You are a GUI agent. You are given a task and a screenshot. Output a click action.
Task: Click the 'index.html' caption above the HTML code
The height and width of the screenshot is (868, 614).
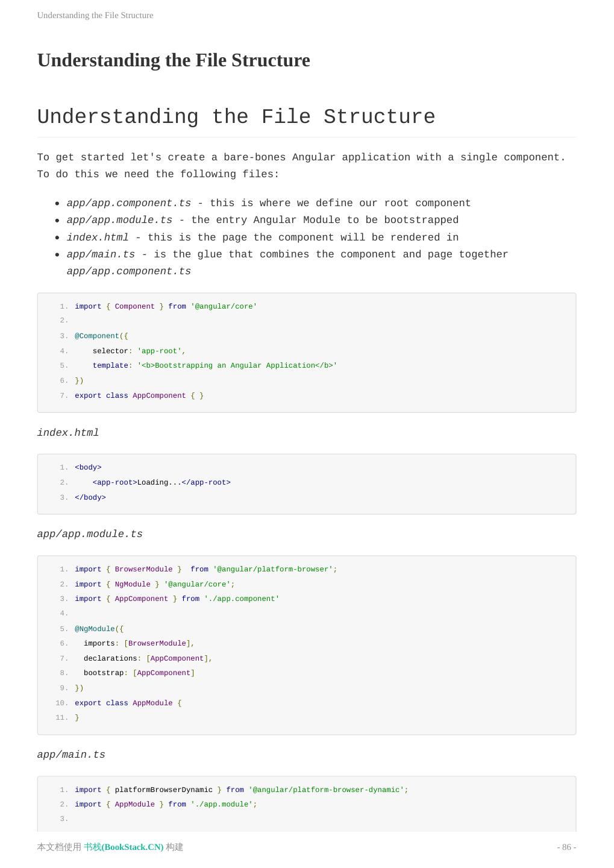pyautogui.click(x=68, y=433)
